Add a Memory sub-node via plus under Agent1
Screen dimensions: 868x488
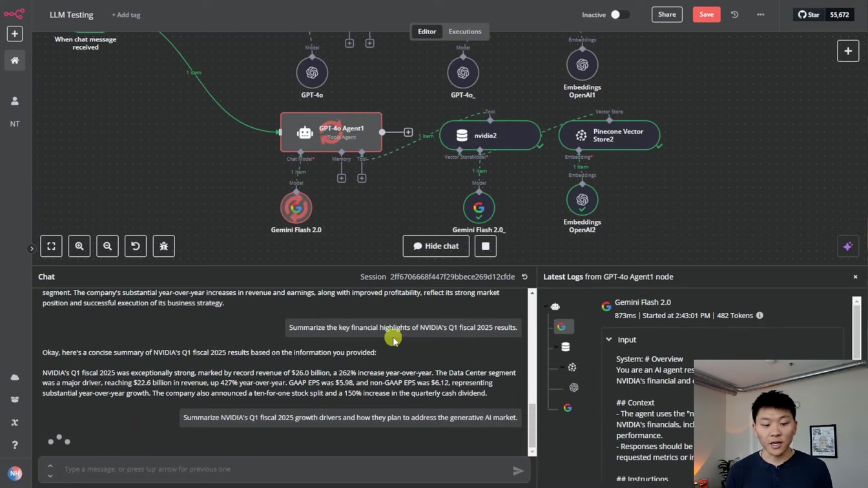(342, 178)
